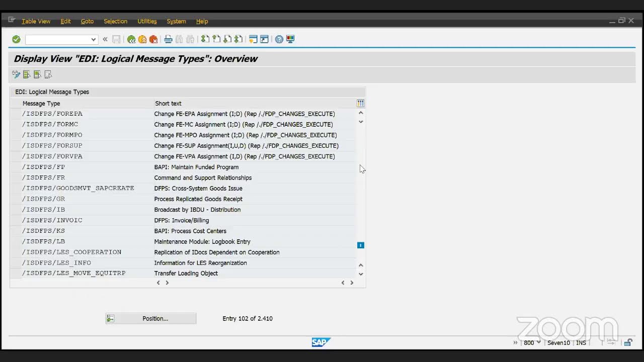Select the /ISDFPS/FORMPO message type
Image resolution: width=644 pixels, height=362 pixels.
[x=52, y=135]
